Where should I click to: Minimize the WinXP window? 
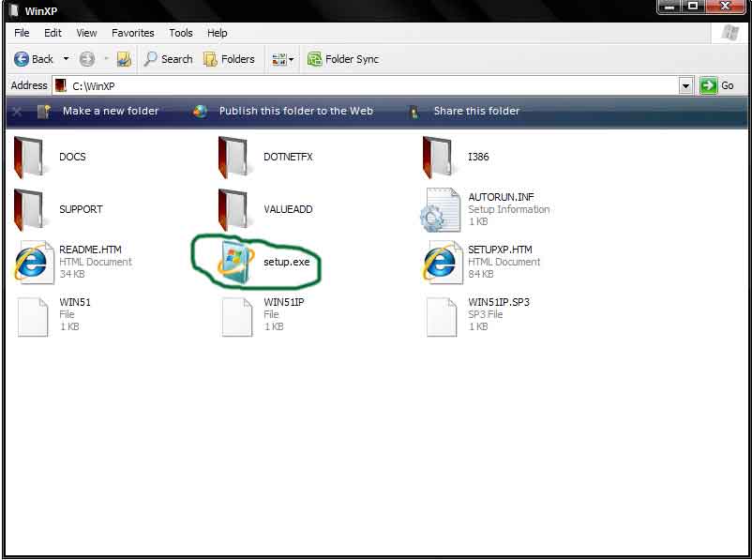670,7
